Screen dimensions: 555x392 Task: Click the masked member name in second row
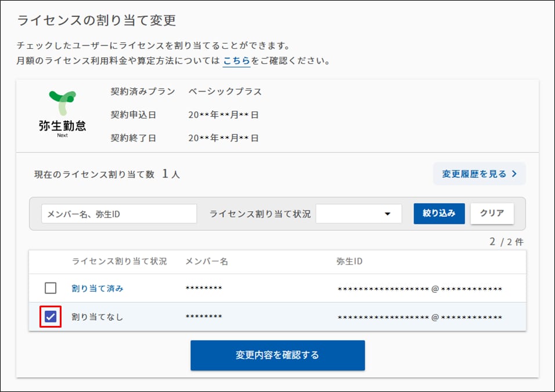click(204, 317)
